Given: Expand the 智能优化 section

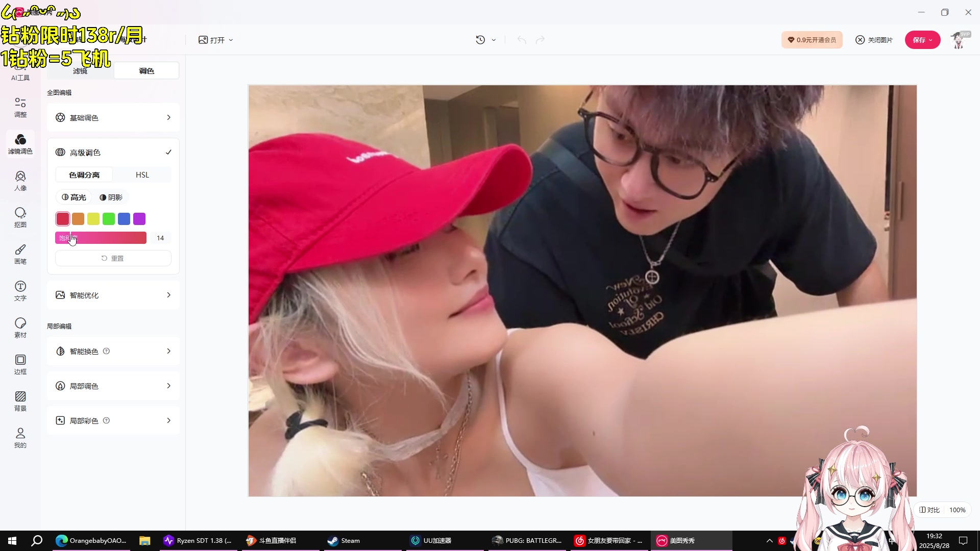Looking at the screenshot, I should tap(113, 295).
